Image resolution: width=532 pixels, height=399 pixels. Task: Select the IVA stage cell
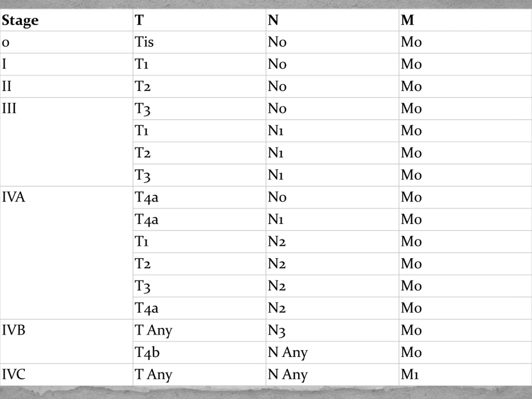66,252
